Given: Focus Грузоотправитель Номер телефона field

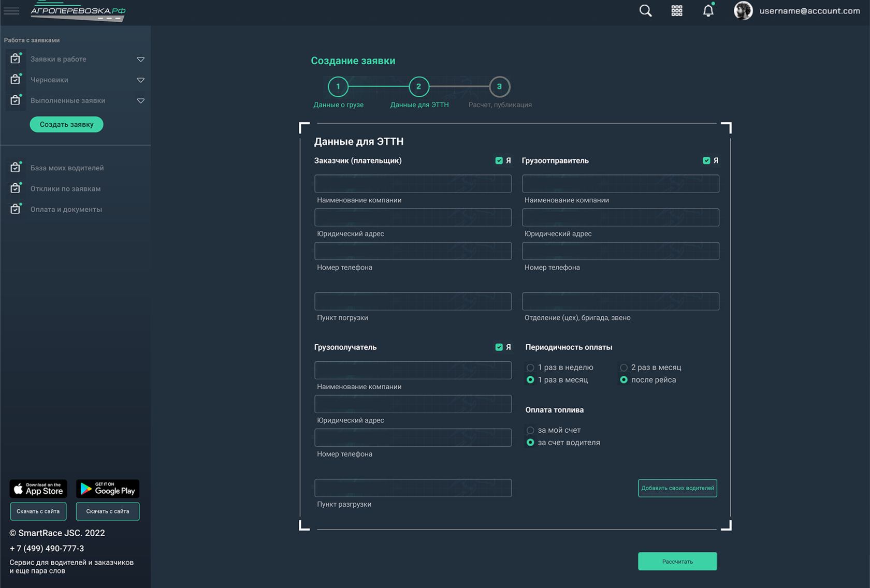Looking at the screenshot, I should (x=620, y=251).
